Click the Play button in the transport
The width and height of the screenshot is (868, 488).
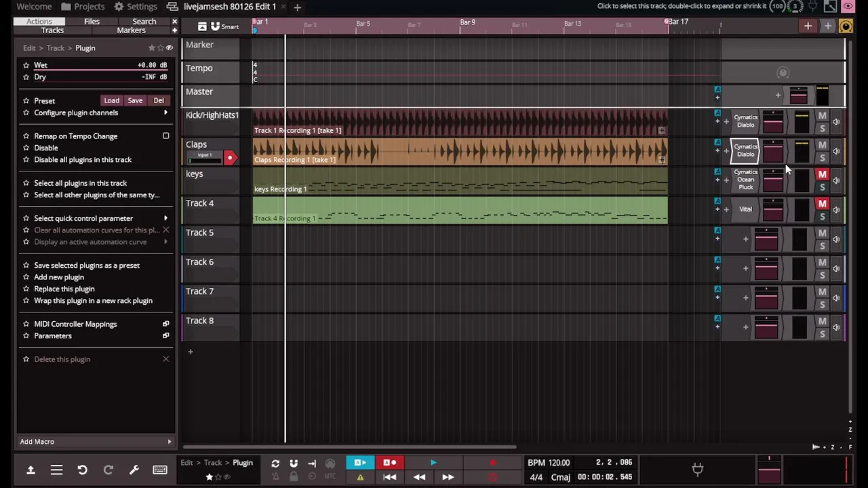[433, 464]
